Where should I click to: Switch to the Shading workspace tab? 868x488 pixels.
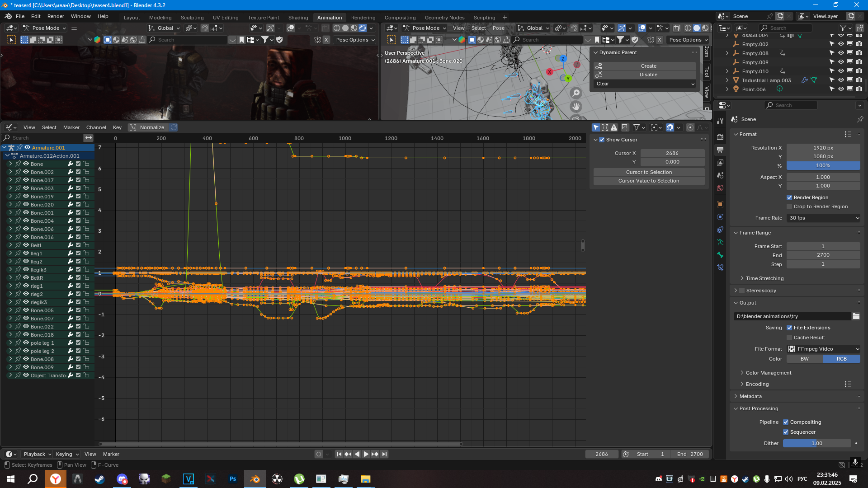(x=298, y=18)
